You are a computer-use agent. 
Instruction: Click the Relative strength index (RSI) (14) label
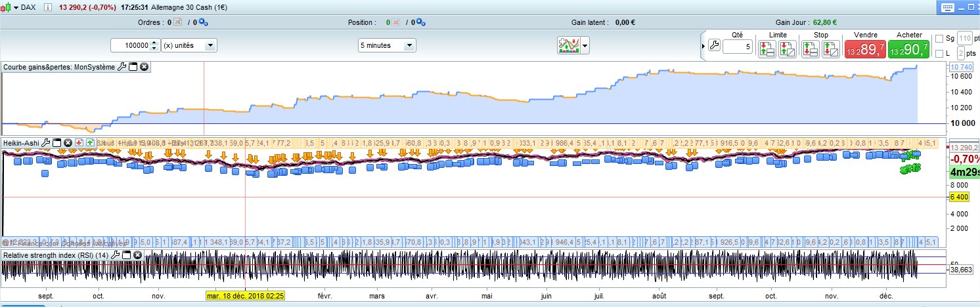point(56,255)
